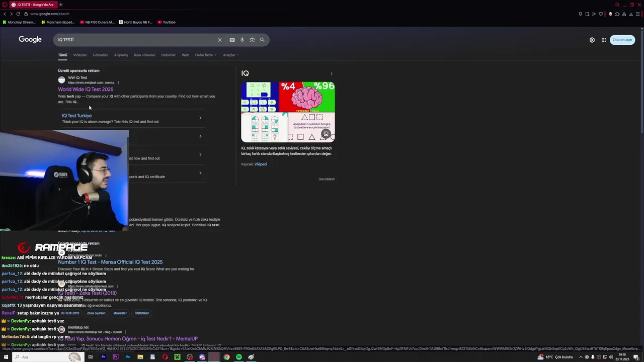The image size is (644, 362).
Task: Reload the Google results page
Action: coord(18,14)
